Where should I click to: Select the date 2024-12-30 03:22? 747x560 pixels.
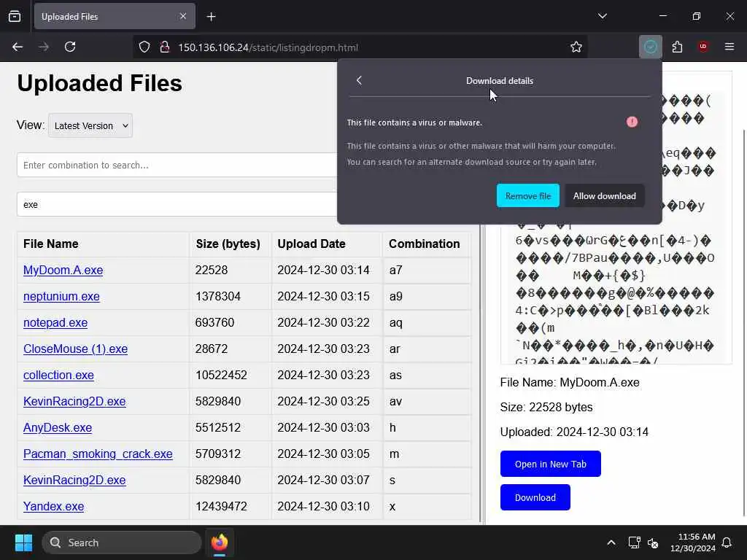point(323,322)
